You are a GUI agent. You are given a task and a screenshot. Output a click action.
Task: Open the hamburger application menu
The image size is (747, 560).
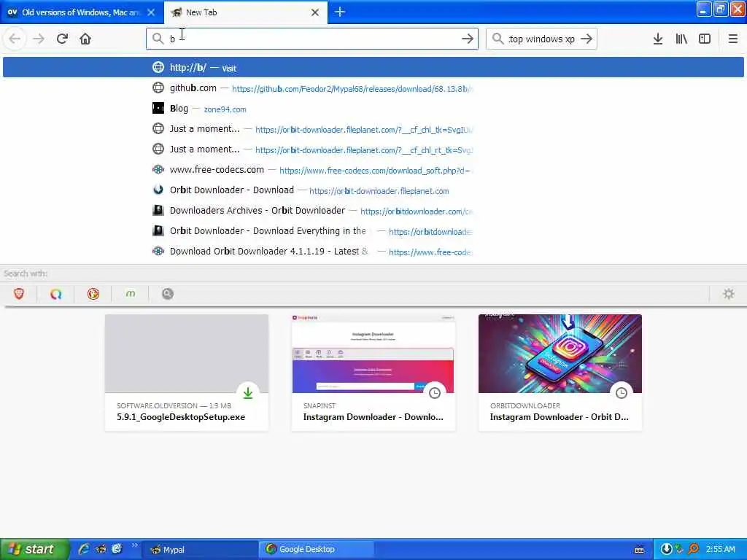coord(732,39)
